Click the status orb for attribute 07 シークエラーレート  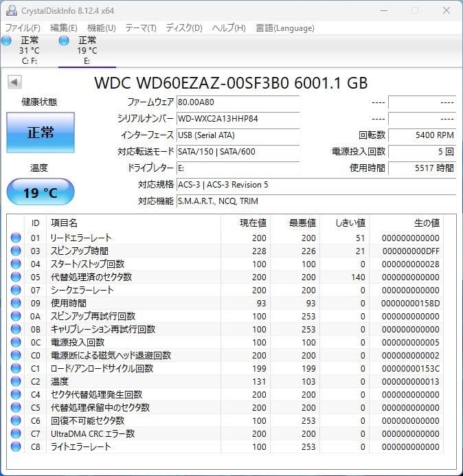tap(16, 290)
